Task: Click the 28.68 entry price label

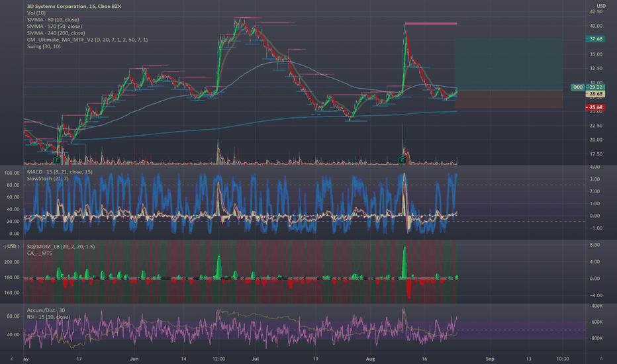Action: pos(595,94)
